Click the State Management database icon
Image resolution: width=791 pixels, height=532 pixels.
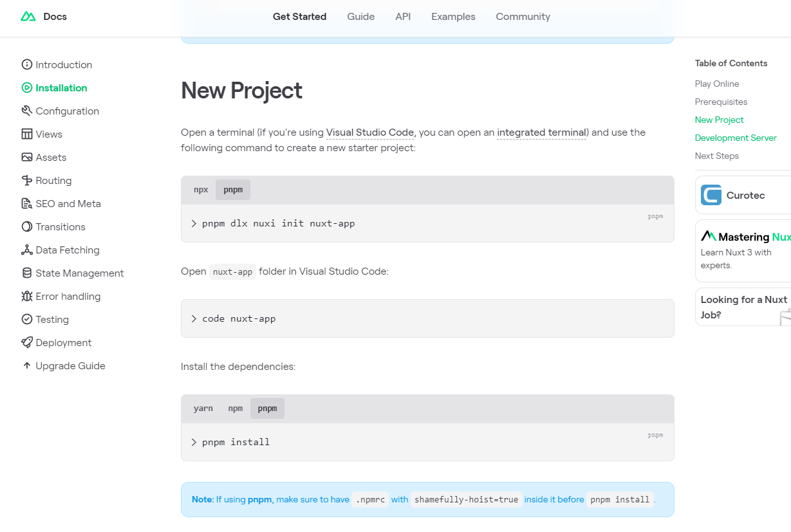(x=26, y=273)
